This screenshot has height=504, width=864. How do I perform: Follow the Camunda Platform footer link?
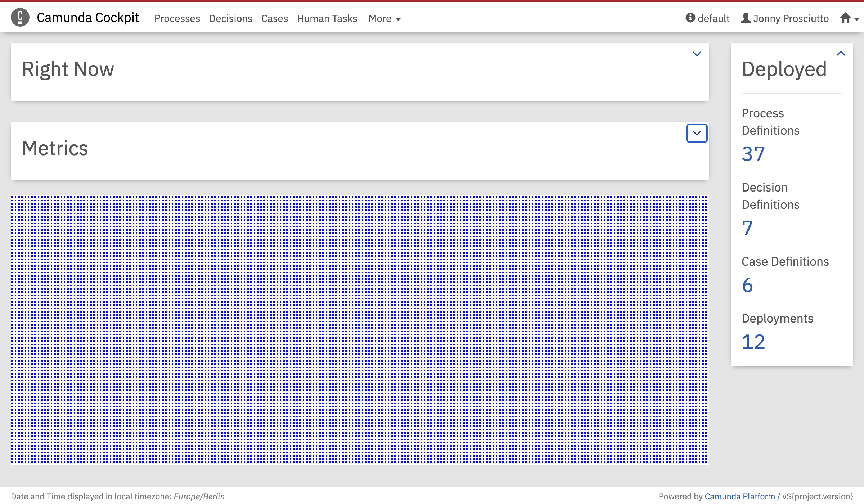(x=740, y=496)
